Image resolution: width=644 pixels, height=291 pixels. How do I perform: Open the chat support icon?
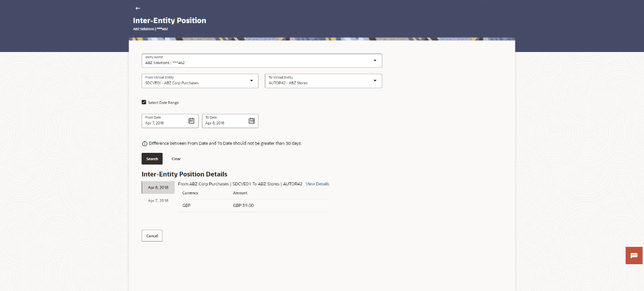tap(634, 255)
